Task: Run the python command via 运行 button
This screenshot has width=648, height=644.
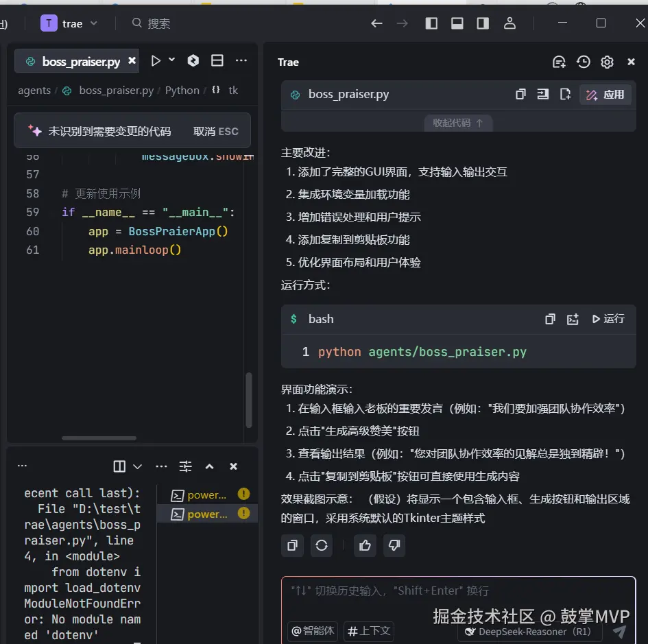Action: [606, 319]
